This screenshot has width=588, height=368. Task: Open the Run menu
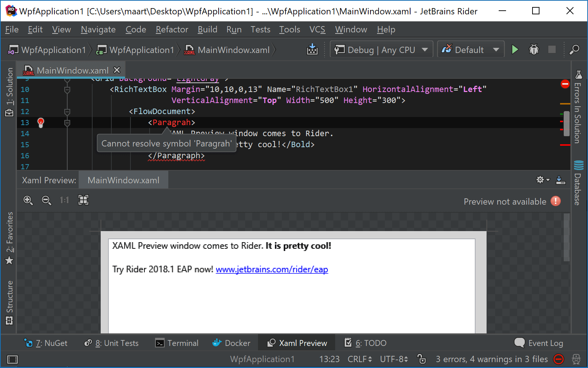pyautogui.click(x=234, y=29)
